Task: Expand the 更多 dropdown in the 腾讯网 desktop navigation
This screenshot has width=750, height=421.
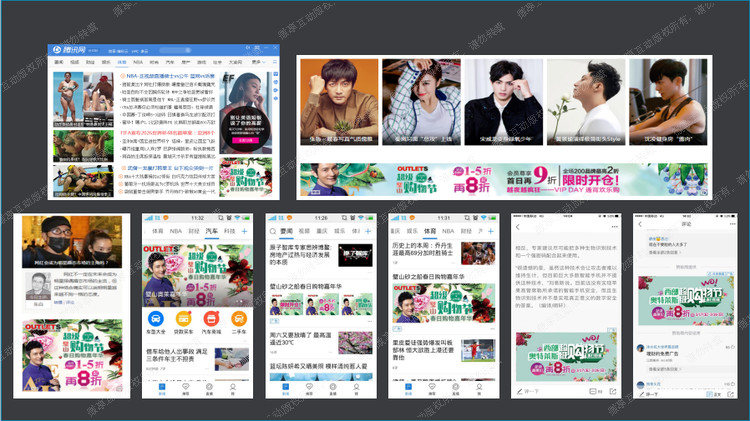Action: (x=258, y=62)
